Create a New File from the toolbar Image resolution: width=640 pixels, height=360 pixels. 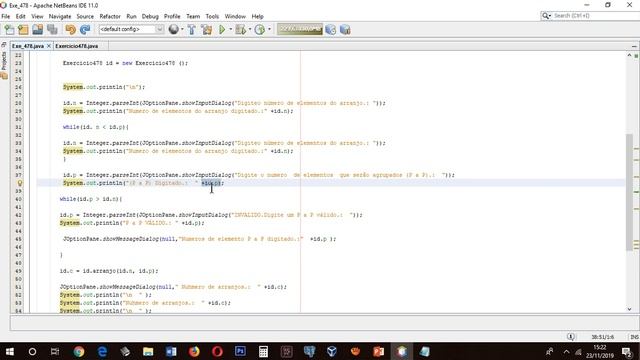tap(9, 29)
